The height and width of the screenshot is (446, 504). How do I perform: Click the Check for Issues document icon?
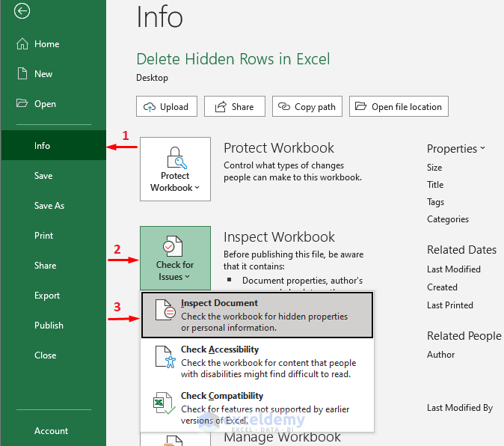[x=173, y=246]
